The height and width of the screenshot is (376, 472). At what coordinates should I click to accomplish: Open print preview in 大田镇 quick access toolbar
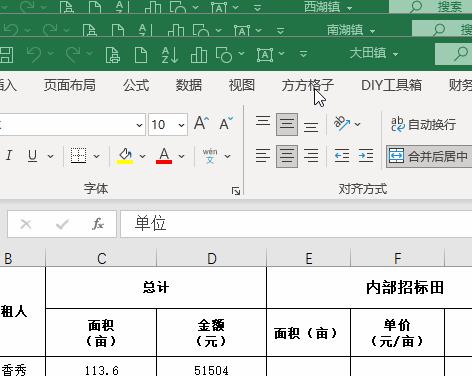(x=112, y=55)
